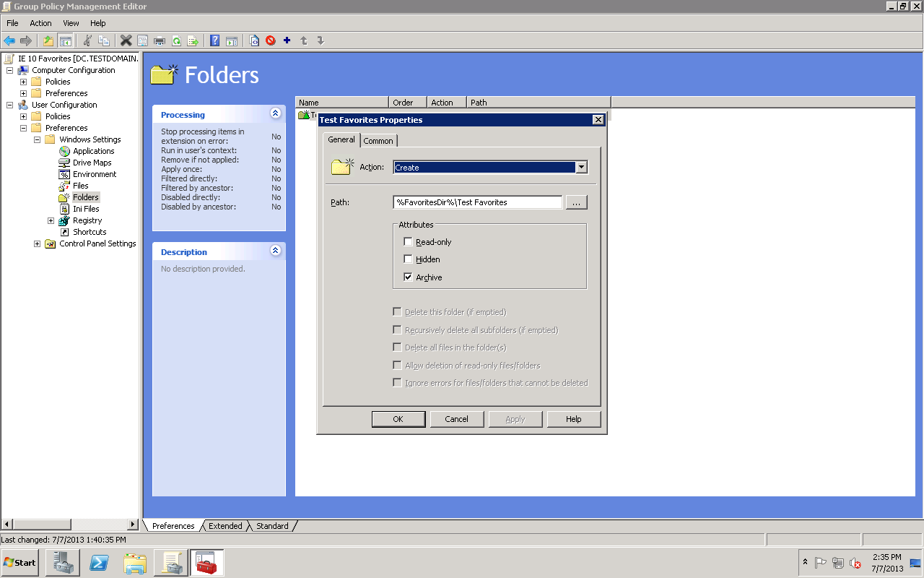Viewport: 924px width, 578px height.
Task: Uncheck the Archive attribute
Action: click(409, 277)
